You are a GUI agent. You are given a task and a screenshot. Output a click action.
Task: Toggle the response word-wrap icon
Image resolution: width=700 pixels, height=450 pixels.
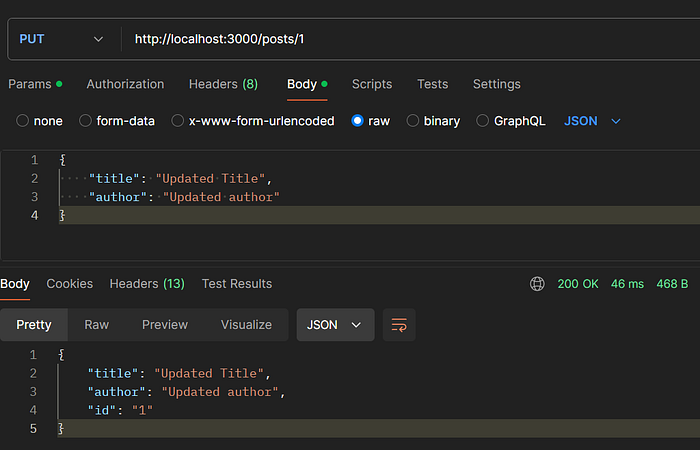click(399, 325)
